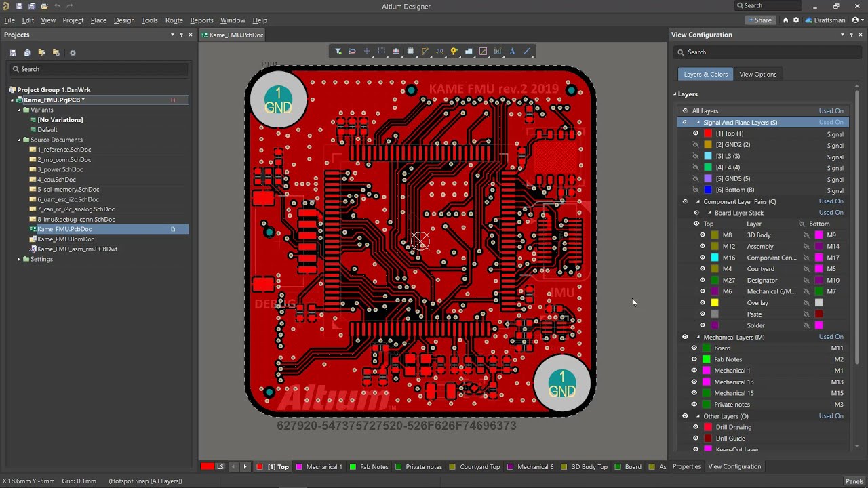The height and width of the screenshot is (488, 868).
Task: Select the move objects cross tool
Action: [x=367, y=52]
